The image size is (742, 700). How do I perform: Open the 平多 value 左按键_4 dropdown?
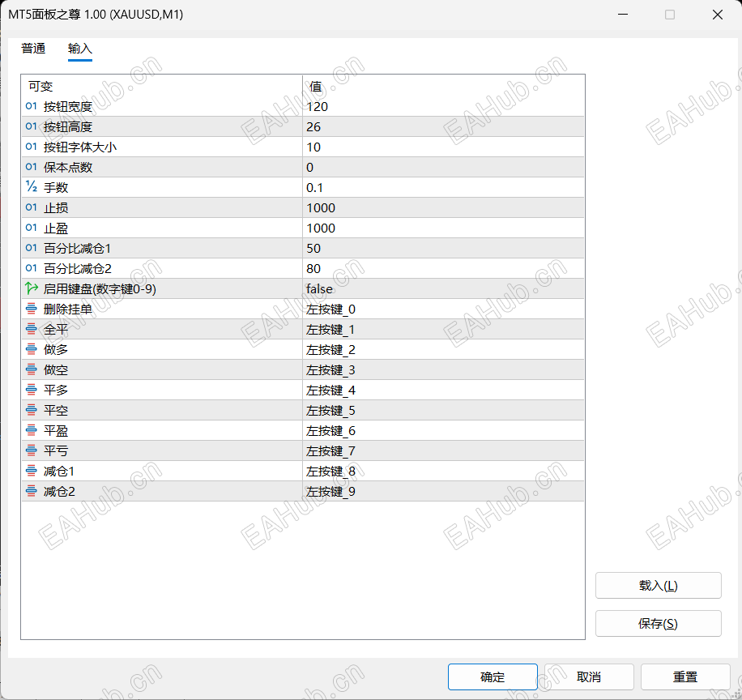(x=443, y=390)
